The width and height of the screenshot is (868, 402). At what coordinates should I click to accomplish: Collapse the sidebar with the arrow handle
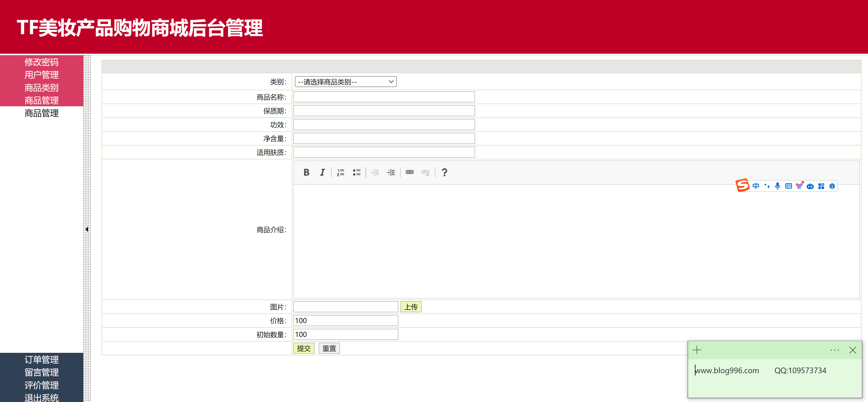(87, 229)
